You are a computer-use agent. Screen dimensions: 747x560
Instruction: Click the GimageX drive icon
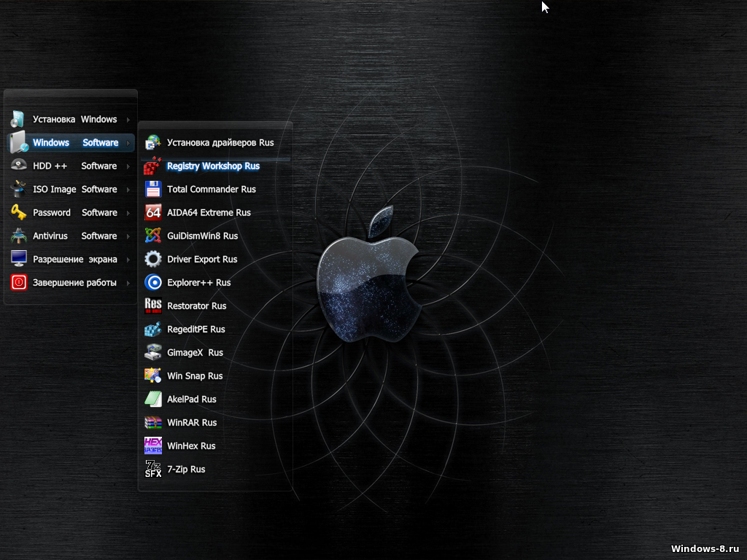click(153, 352)
